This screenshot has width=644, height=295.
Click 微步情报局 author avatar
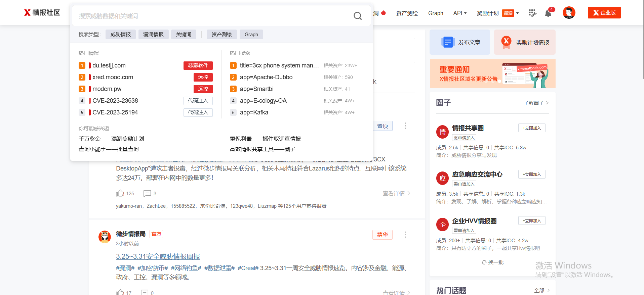tap(105, 237)
